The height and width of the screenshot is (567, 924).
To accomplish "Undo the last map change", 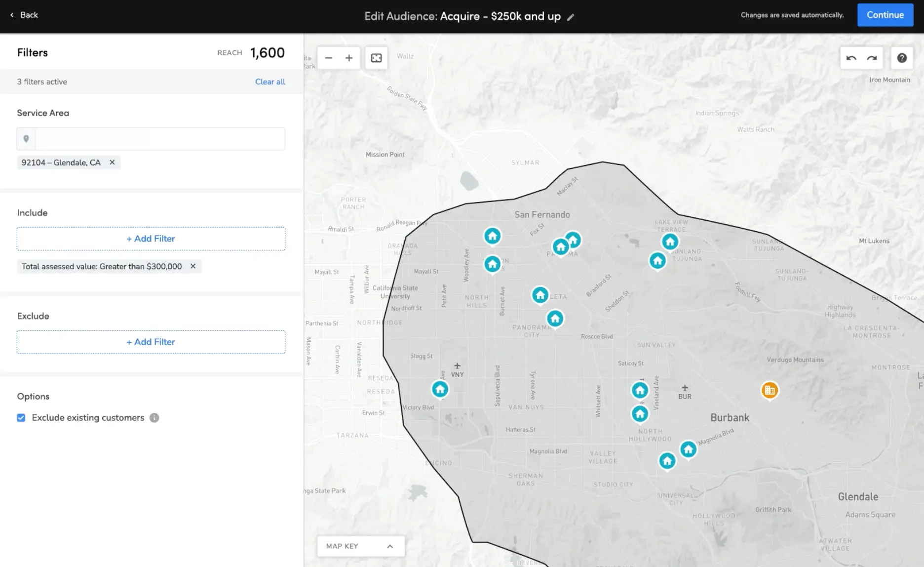I will tap(851, 58).
